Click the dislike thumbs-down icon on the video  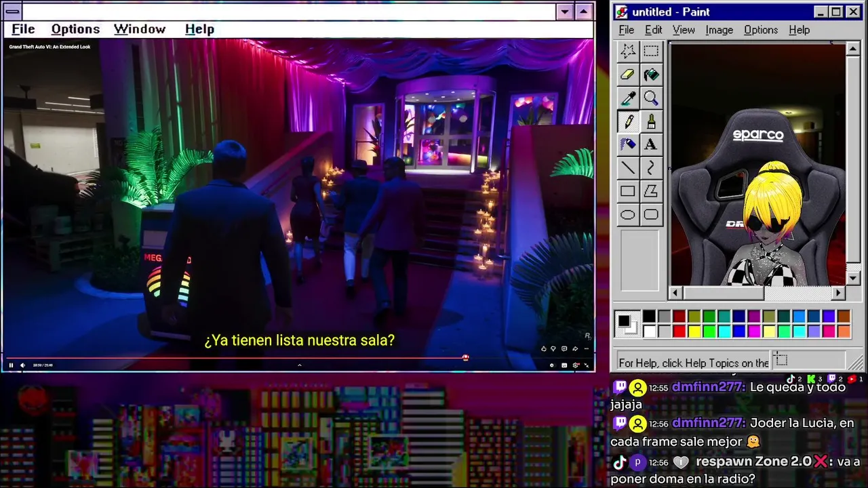point(553,349)
